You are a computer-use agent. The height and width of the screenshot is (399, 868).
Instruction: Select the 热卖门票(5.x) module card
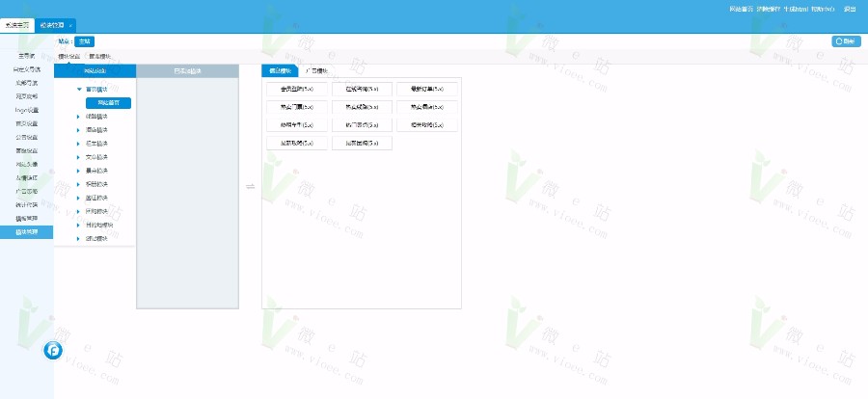click(x=297, y=107)
